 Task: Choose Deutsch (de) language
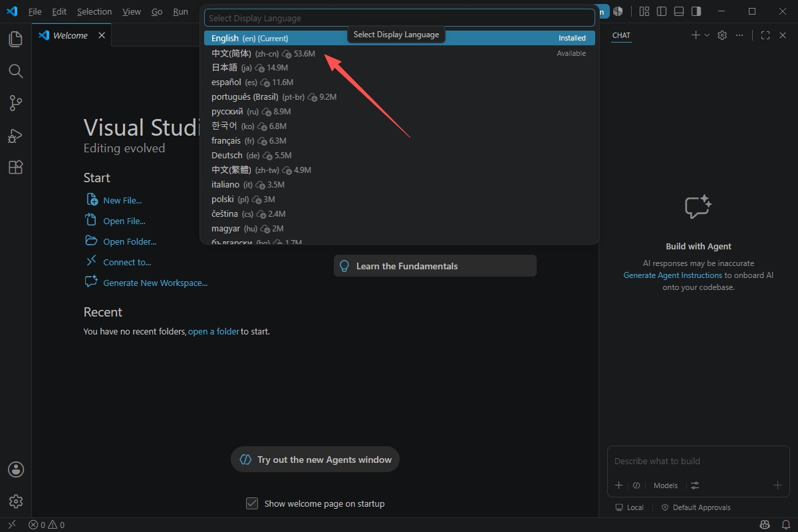point(399,156)
